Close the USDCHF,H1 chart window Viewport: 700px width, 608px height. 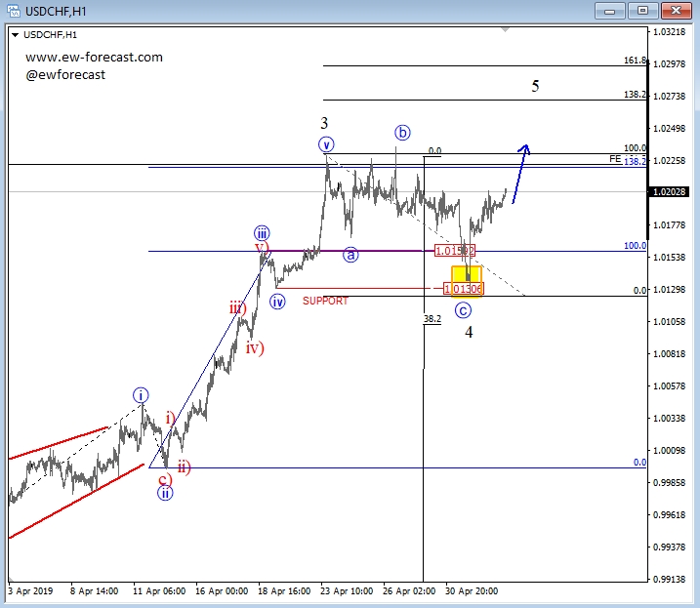tap(676, 11)
